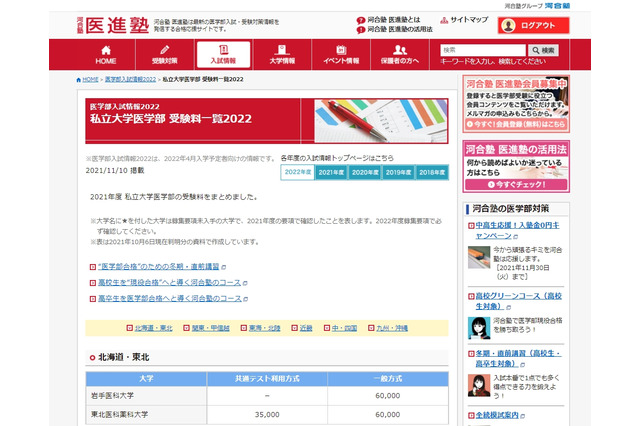This screenshot has width=640, height=426.
Task: Open イベント情報 navigation tab
Action: coord(341,55)
